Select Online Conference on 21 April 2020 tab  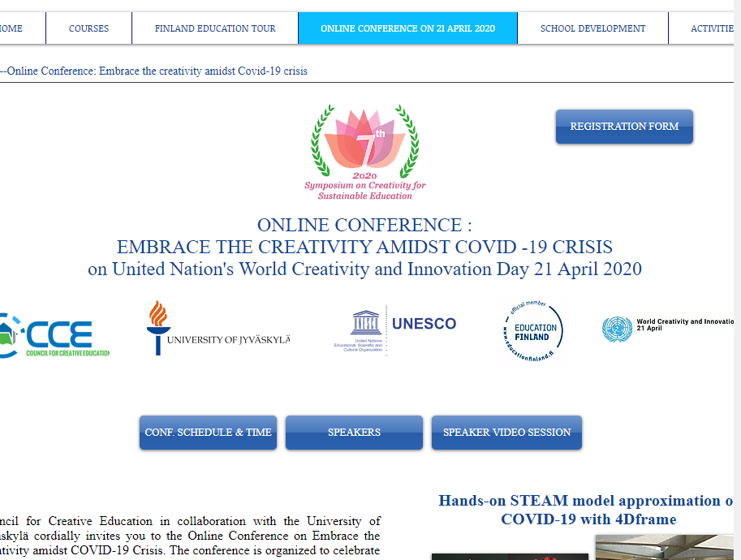tap(407, 28)
